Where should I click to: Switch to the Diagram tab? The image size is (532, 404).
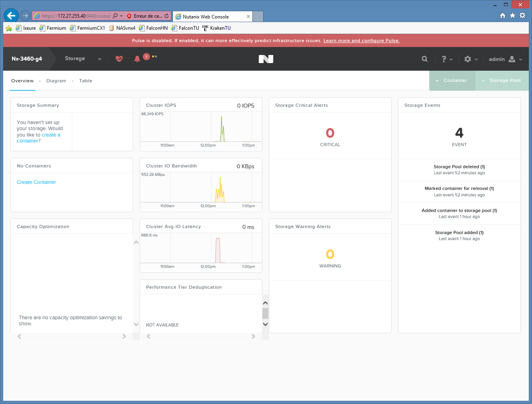click(56, 81)
